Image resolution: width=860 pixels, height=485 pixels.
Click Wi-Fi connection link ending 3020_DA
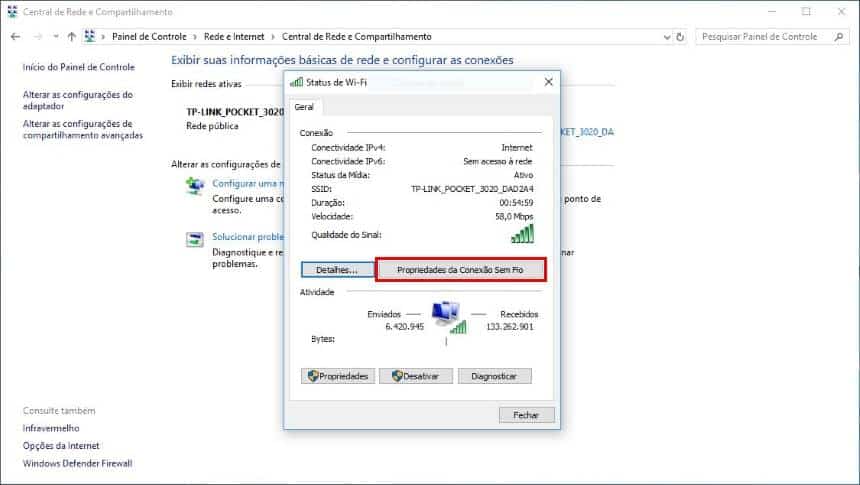coord(587,132)
